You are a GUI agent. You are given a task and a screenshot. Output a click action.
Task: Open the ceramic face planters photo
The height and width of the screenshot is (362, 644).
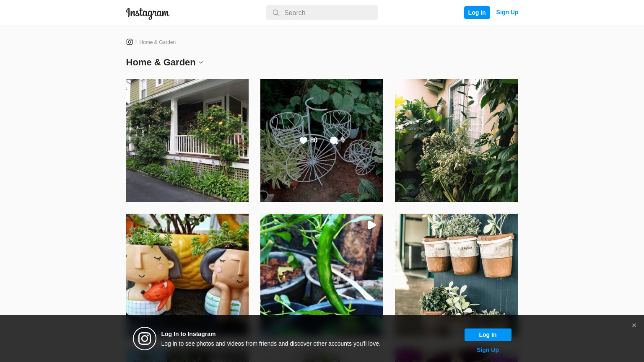[187, 264]
